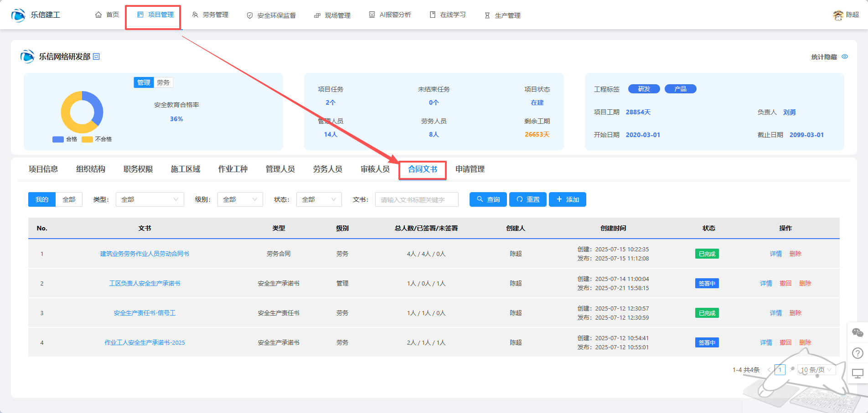Viewport: 868px width, 413px height.
Task: Click the edit icon beside 乐信网络研发部
Action: (x=96, y=56)
